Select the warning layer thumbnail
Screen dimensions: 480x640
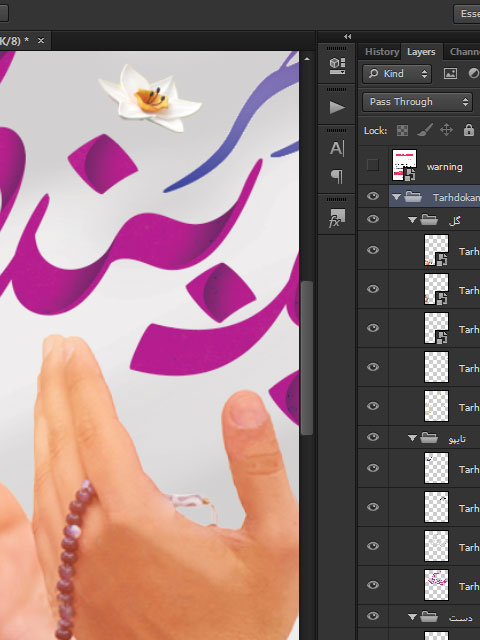(x=404, y=165)
